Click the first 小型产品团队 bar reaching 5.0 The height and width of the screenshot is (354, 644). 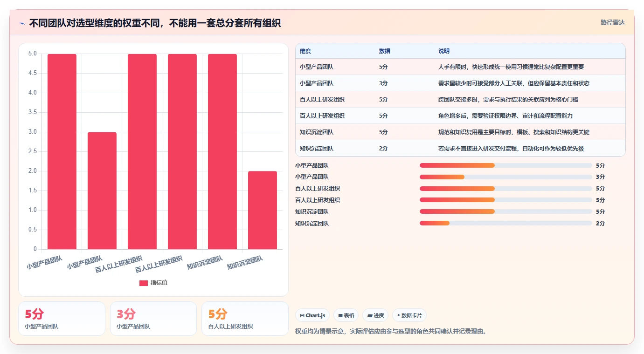click(62, 151)
